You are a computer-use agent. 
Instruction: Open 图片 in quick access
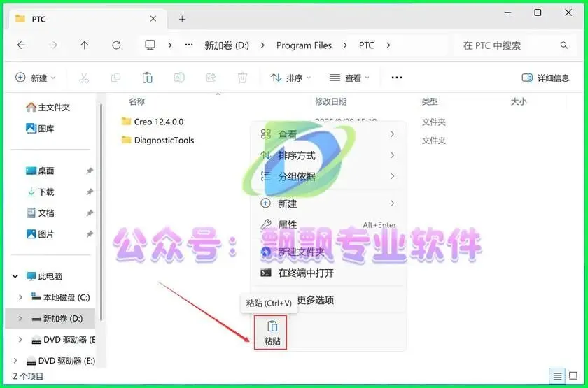tap(40, 234)
